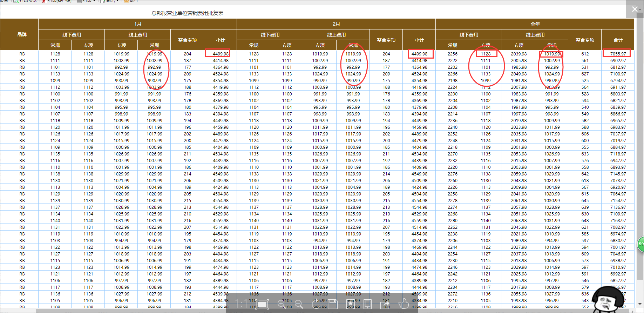Bookmark the image with the star ribbon icon
This screenshot has height=313, width=644.
(x=350, y=304)
